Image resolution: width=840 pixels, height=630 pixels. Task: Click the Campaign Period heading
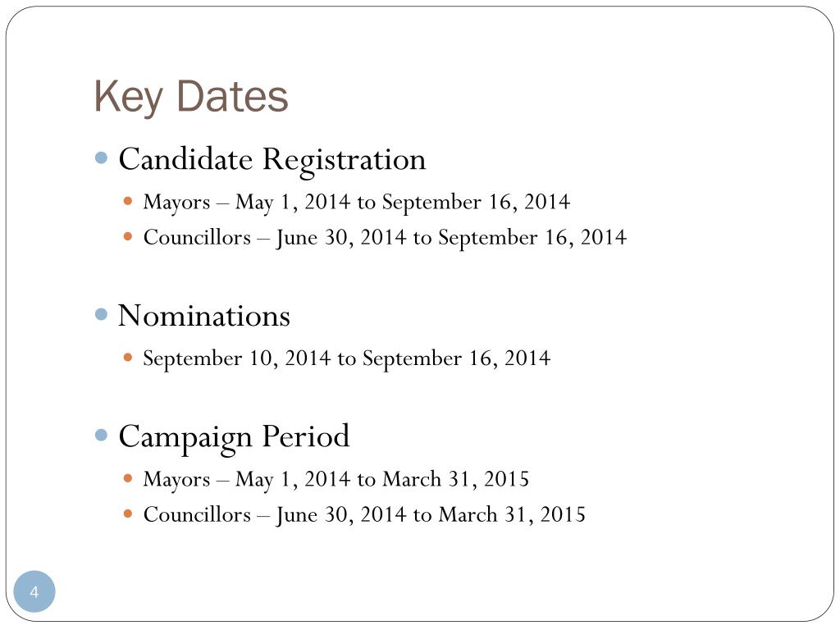(x=234, y=438)
